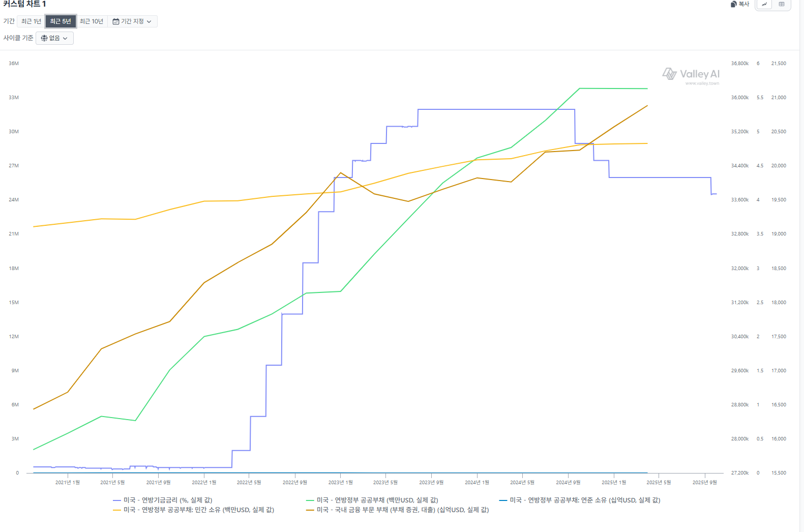Viewport: 804px width, 532px height.
Task: Click the 2022년 5월 axis label
Action: click(x=249, y=482)
